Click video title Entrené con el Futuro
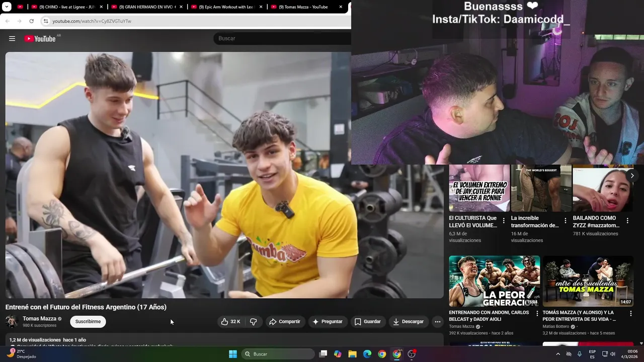The height and width of the screenshot is (362, 644). 86,307
